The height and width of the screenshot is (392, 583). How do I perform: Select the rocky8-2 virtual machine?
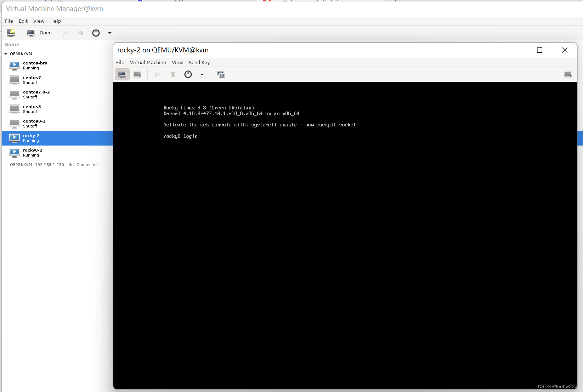coord(33,152)
